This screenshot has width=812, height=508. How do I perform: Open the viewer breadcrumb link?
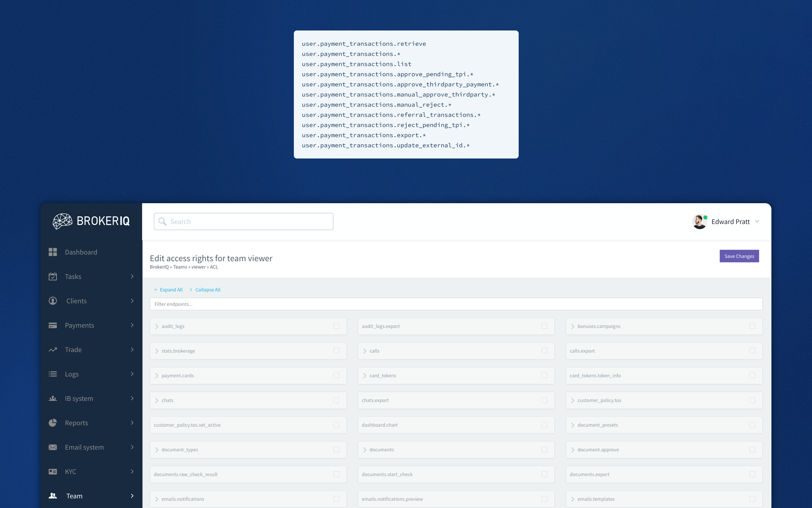pos(198,267)
